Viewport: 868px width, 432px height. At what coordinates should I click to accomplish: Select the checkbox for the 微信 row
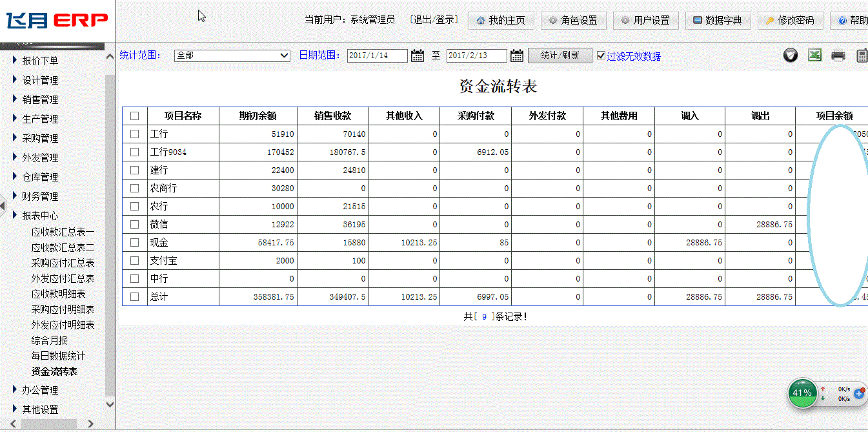click(x=134, y=225)
